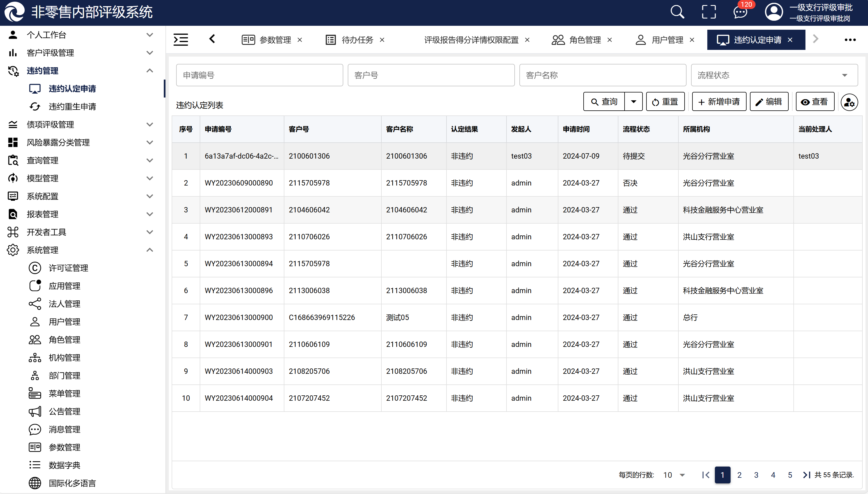Screen dimensions: 868x494
Task: Collapse the sidebar menu toggle icon
Action: [x=181, y=40]
